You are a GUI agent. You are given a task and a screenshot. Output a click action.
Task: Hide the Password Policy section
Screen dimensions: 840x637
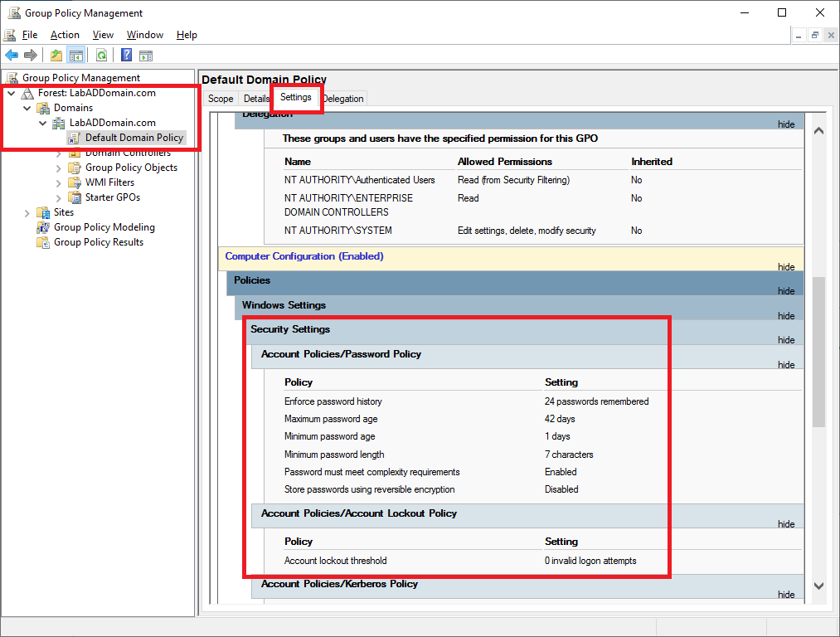pyautogui.click(x=786, y=365)
